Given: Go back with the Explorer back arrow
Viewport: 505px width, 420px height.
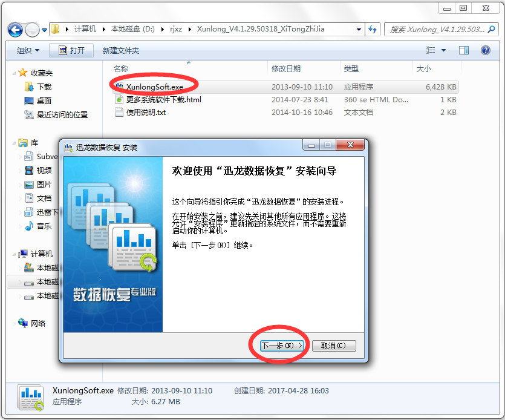Looking at the screenshot, I should [x=16, y=30].
